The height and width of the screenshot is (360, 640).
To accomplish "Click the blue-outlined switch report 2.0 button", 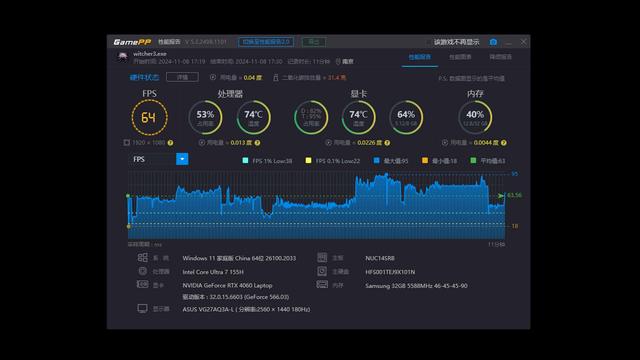I will tap(266, 42).
